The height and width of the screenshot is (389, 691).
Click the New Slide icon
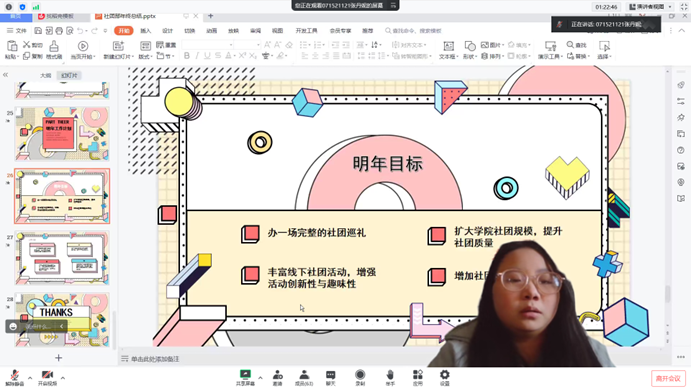tap(118, 46)
